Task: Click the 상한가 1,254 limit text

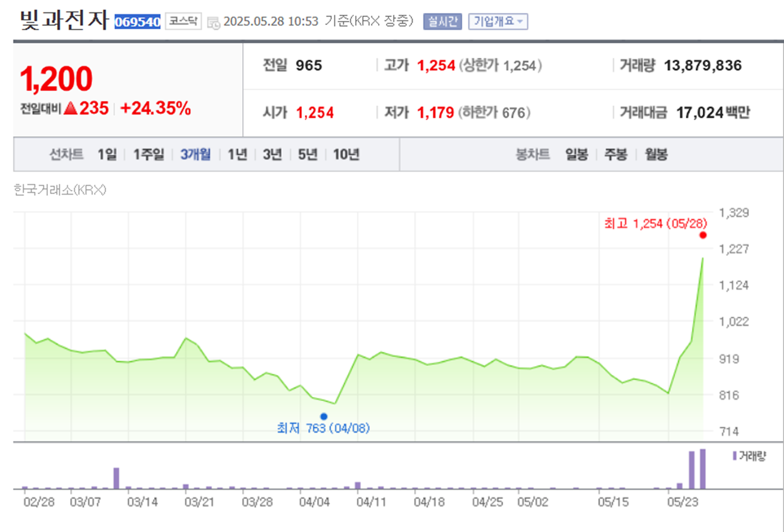Action: coord(500,65)
